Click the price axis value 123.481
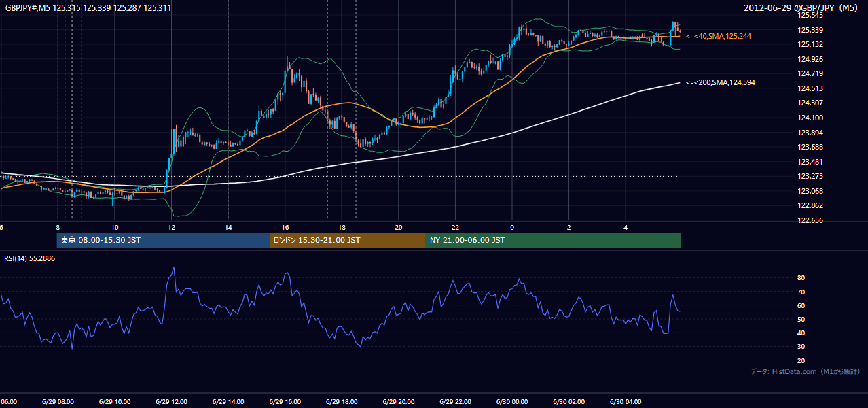 [x=811, y=162]
